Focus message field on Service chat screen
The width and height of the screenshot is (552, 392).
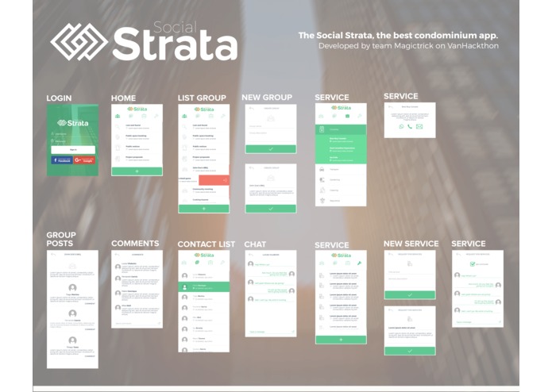click(x=475, y=321)
